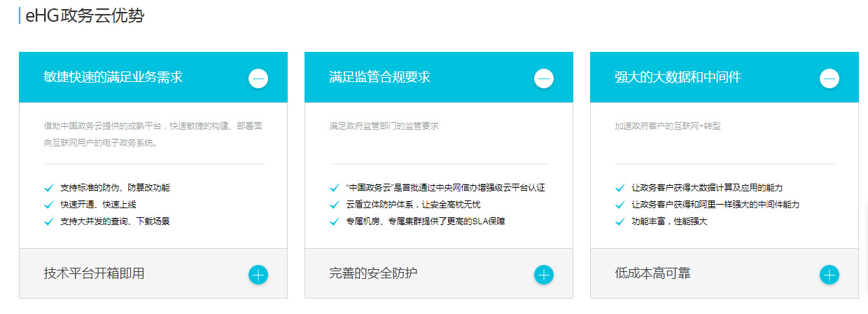Expand 低成本高可靠 using the plus icon
Screen dimensions: 868x314
[x=829, y=275]
